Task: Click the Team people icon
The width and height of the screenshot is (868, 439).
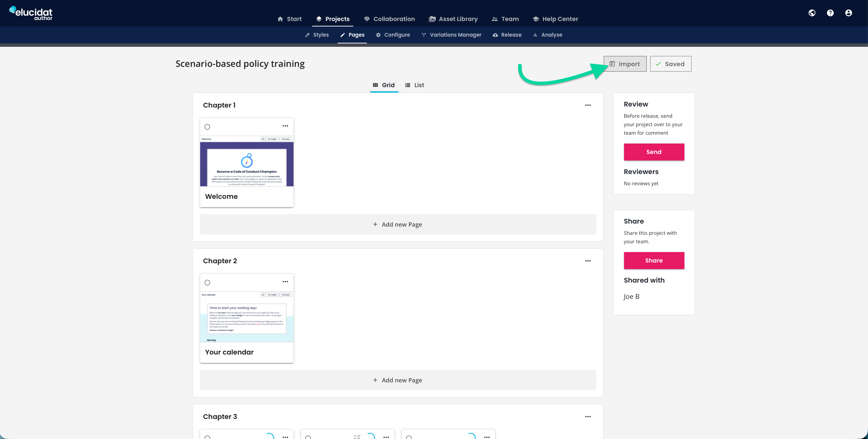Action: pyautogui.click(x=494, y=19)
